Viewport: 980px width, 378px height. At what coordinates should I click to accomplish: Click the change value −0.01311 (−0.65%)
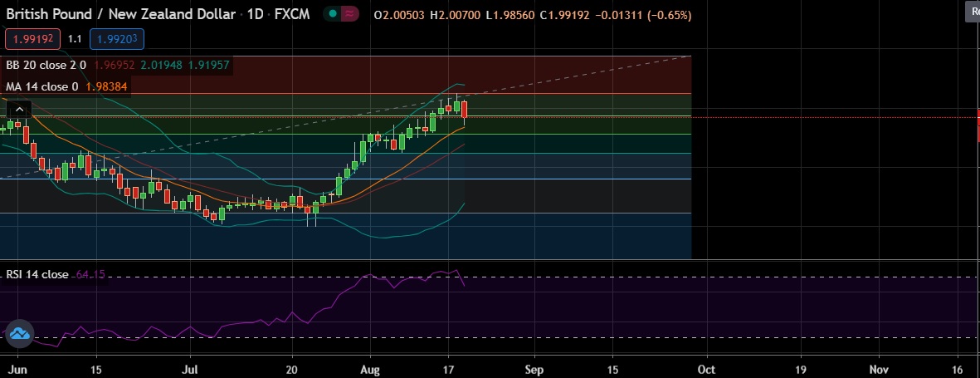(x=642, y=14)
